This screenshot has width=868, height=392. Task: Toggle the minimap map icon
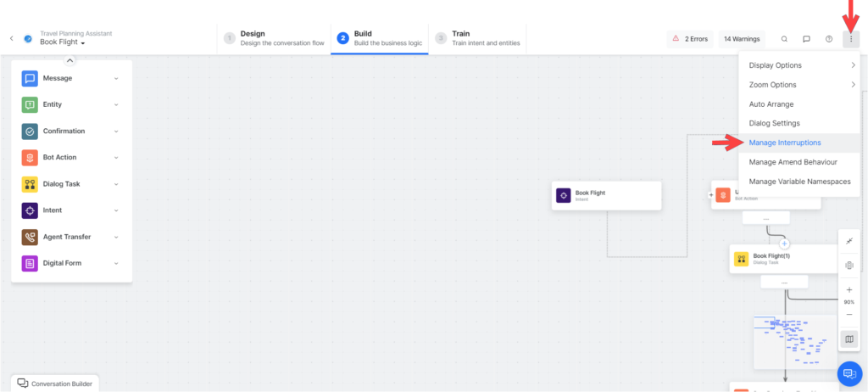849,339
